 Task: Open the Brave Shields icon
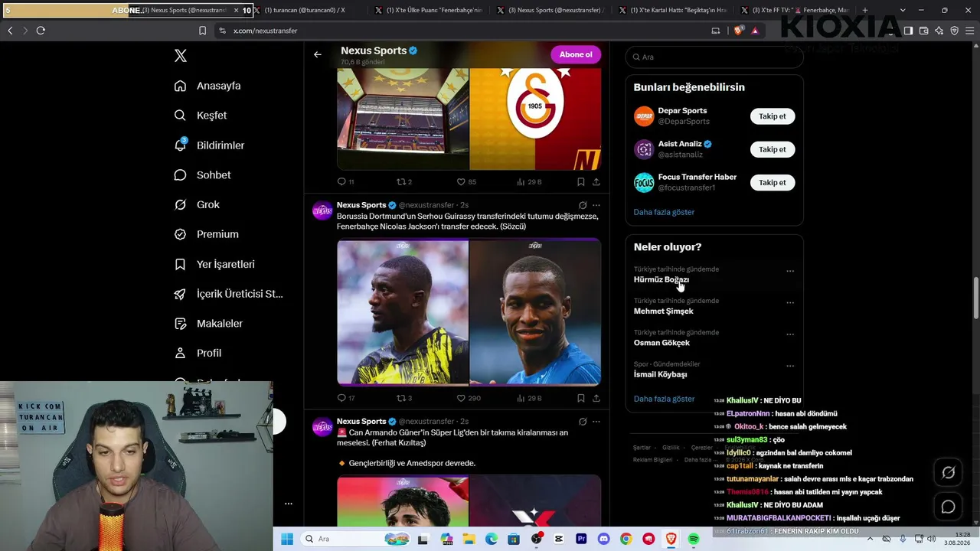point(738,31)
